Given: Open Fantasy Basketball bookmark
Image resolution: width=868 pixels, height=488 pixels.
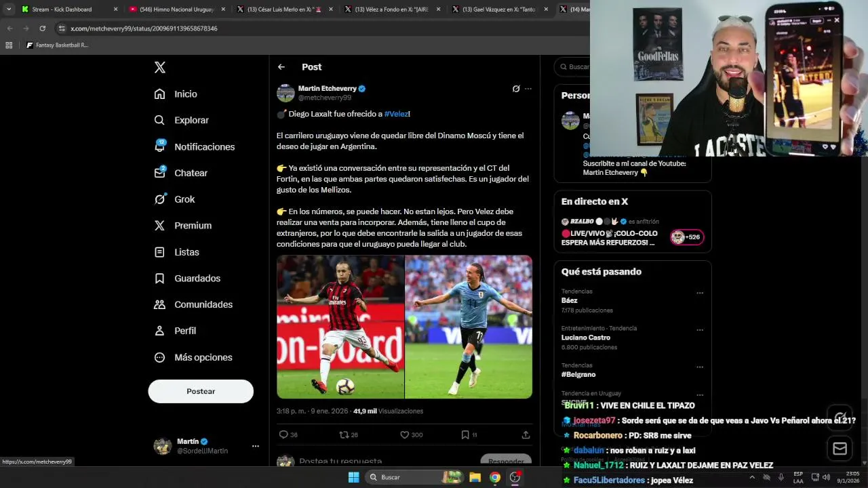Looking at the screenshot, I should pos(57,45).
